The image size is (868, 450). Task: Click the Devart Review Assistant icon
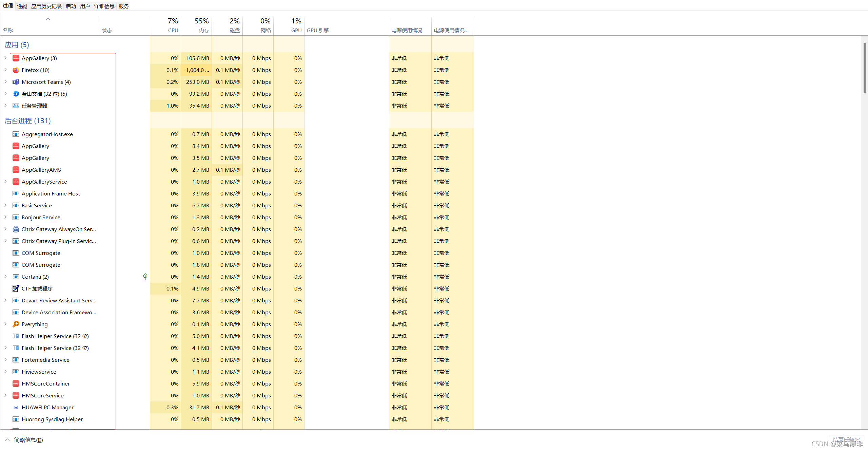tap(16, 301)
